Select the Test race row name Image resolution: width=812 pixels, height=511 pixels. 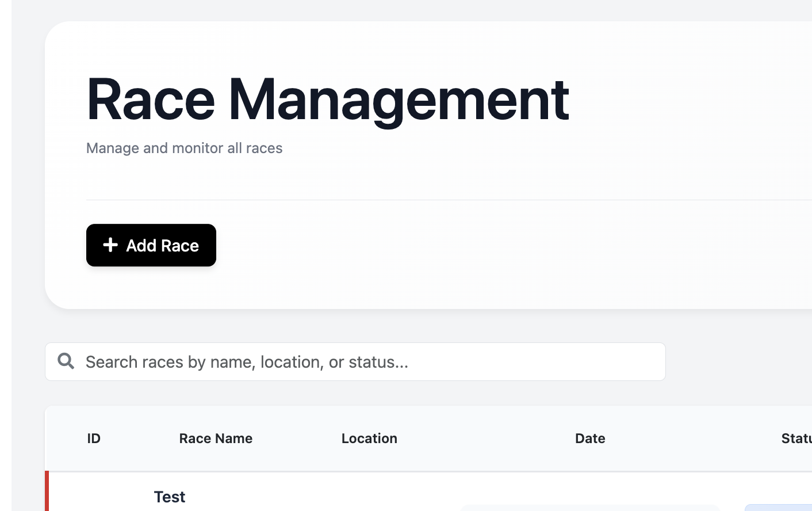click(170, 497)
